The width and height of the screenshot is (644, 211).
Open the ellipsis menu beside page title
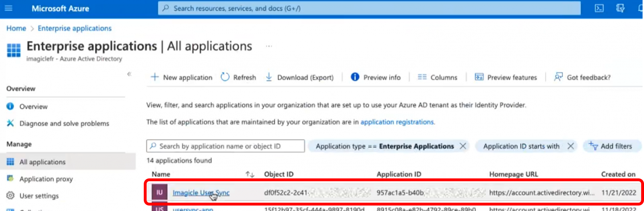(x=269, y=46)
